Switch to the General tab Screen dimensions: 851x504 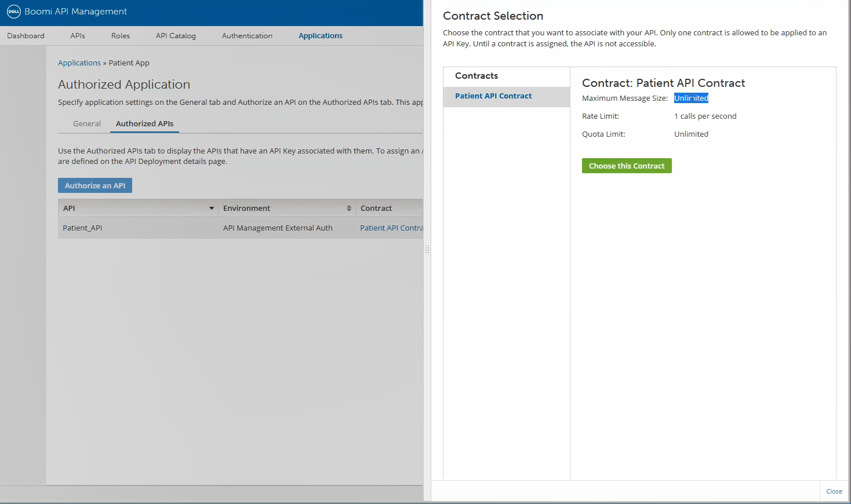tap(87, 123)
